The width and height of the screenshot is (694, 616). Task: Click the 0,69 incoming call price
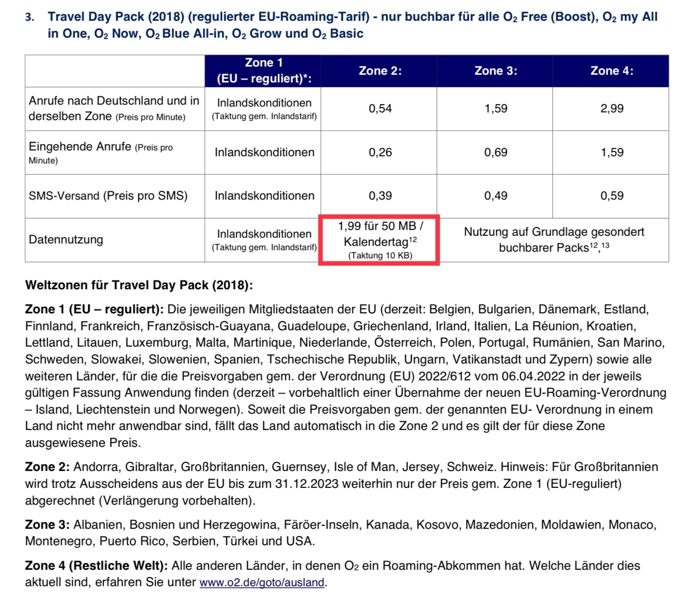496,152
